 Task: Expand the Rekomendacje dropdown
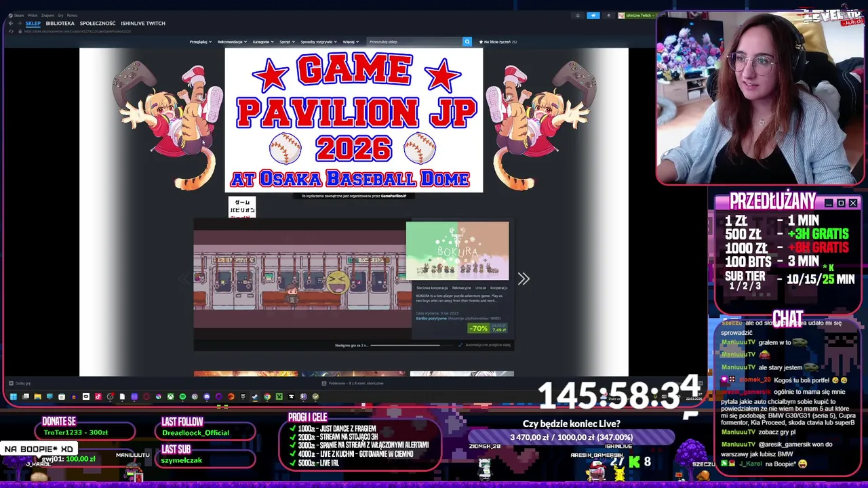point(233,42)
